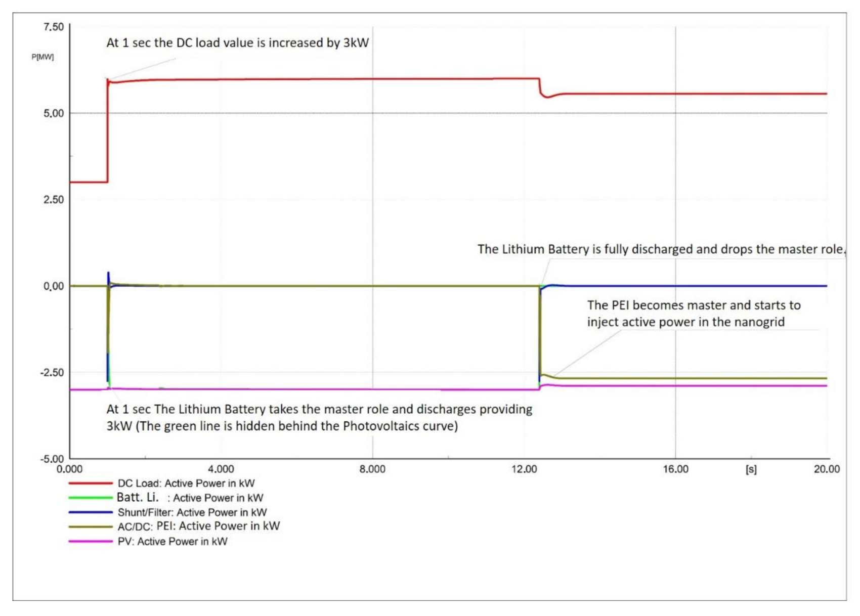Click the [s] x-axis unit label

click(751, 469)
